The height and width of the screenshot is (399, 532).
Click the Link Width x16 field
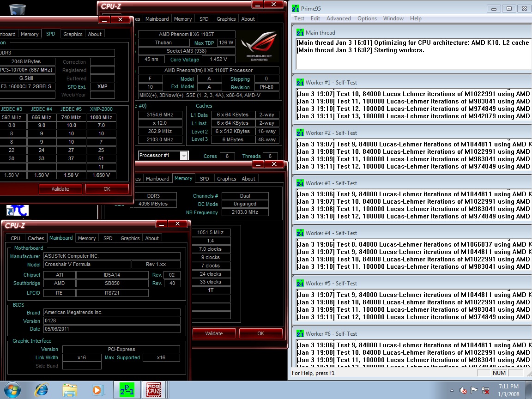(82, 357)
